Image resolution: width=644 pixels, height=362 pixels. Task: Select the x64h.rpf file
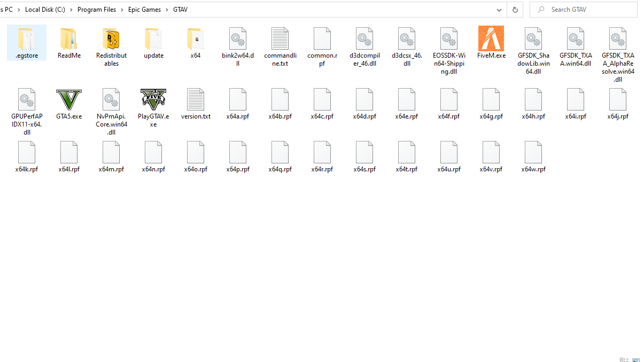[x=533, y=104]
